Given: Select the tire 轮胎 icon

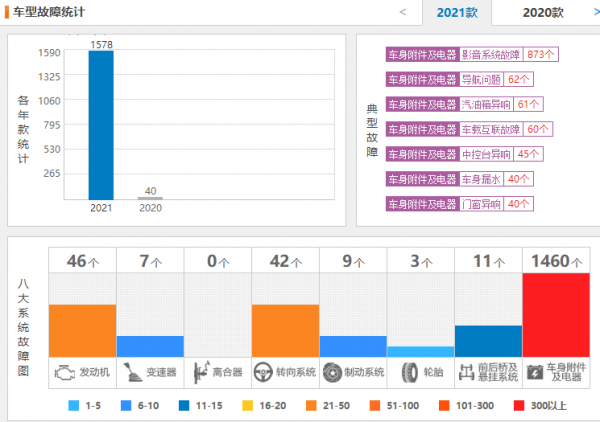Looking at the screenshot, I should [410, 372].
